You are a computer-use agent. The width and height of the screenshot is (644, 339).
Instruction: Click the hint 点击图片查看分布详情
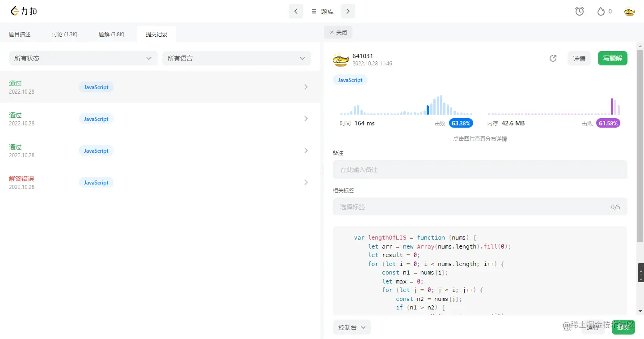point(480,139)
